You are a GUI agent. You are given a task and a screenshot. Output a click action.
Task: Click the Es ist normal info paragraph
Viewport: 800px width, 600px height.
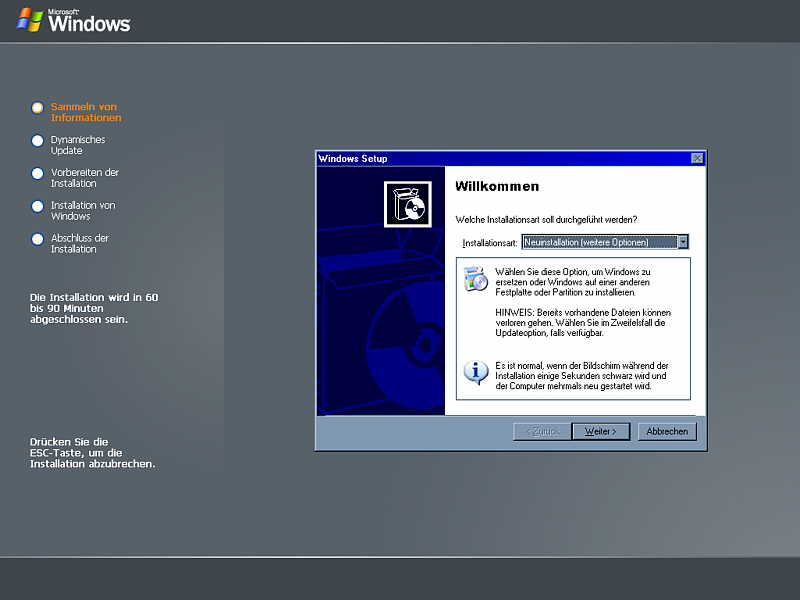click(x=582, y=376)
